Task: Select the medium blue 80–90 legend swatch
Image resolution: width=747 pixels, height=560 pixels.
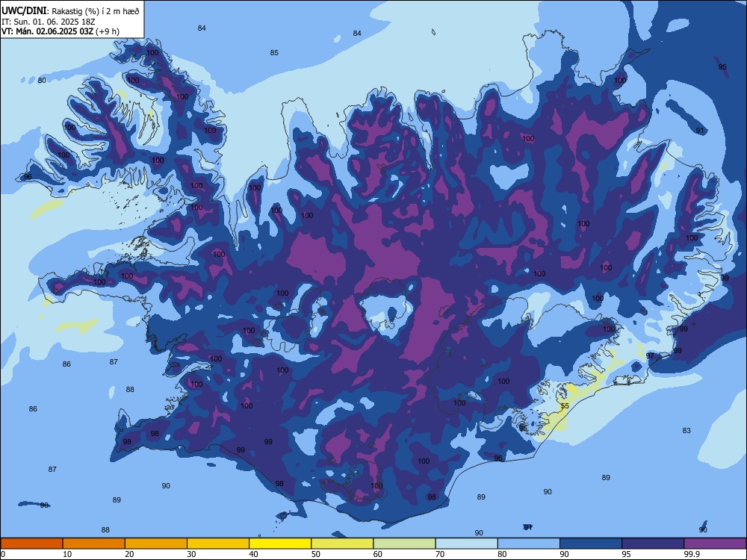Action: point(529,544)
